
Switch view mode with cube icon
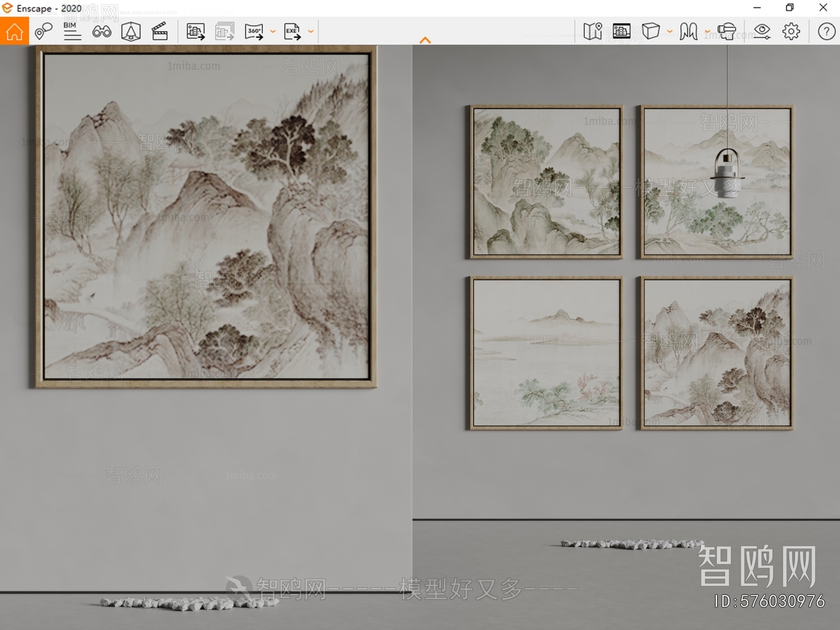coord(651,31)
